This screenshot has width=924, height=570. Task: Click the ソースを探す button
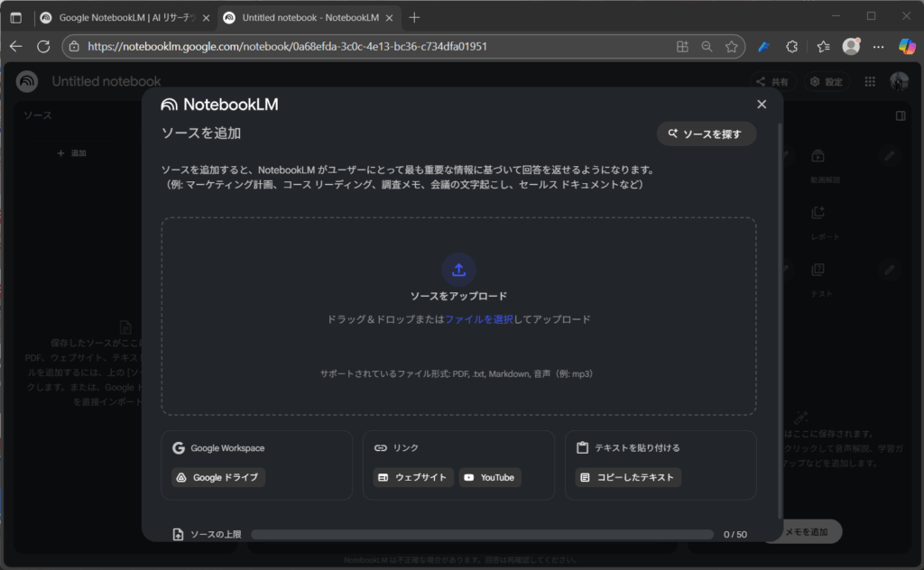(706, 133)
